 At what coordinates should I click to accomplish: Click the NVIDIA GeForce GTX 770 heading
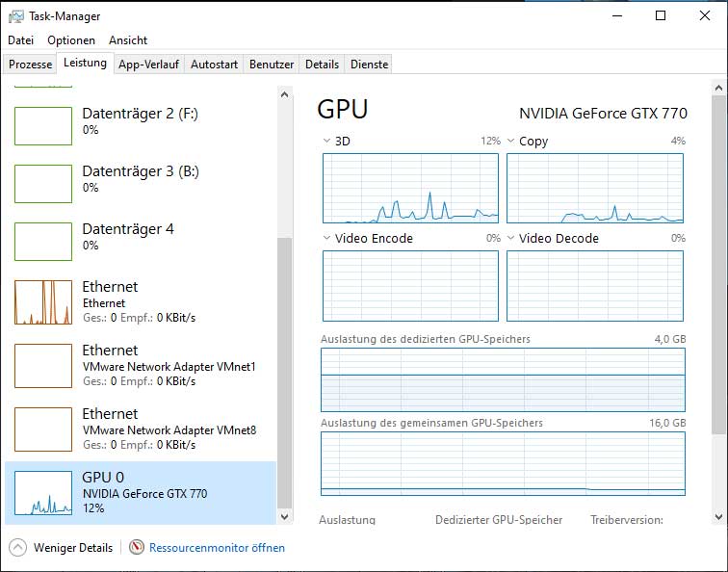tap(603, 114)
